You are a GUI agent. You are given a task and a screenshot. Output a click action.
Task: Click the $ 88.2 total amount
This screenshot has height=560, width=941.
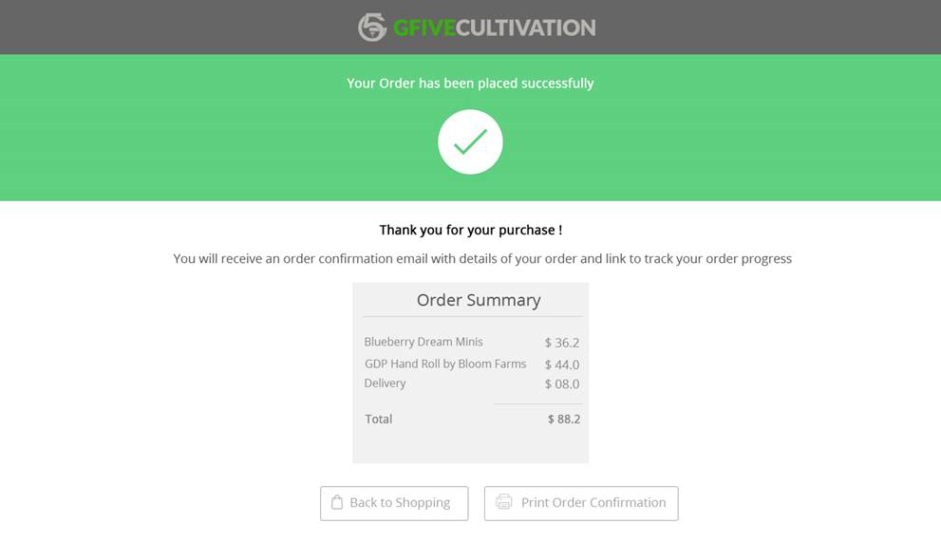tap(563, 420)
